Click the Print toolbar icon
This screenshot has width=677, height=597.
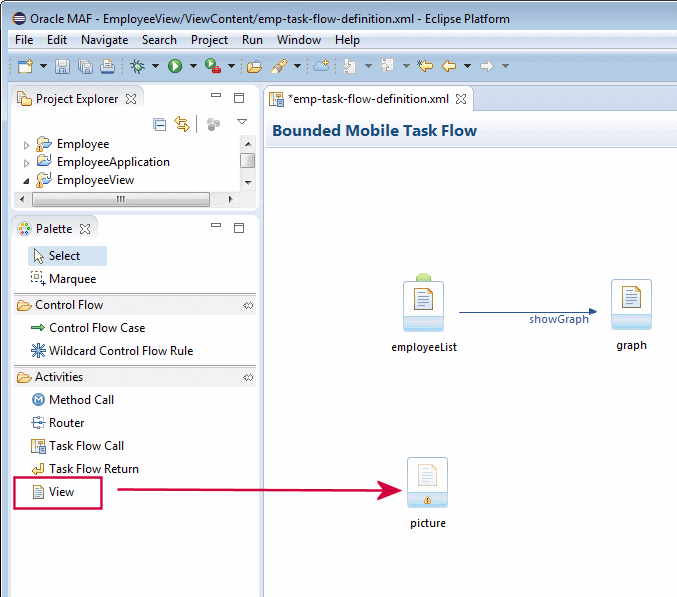pos(107,66)
